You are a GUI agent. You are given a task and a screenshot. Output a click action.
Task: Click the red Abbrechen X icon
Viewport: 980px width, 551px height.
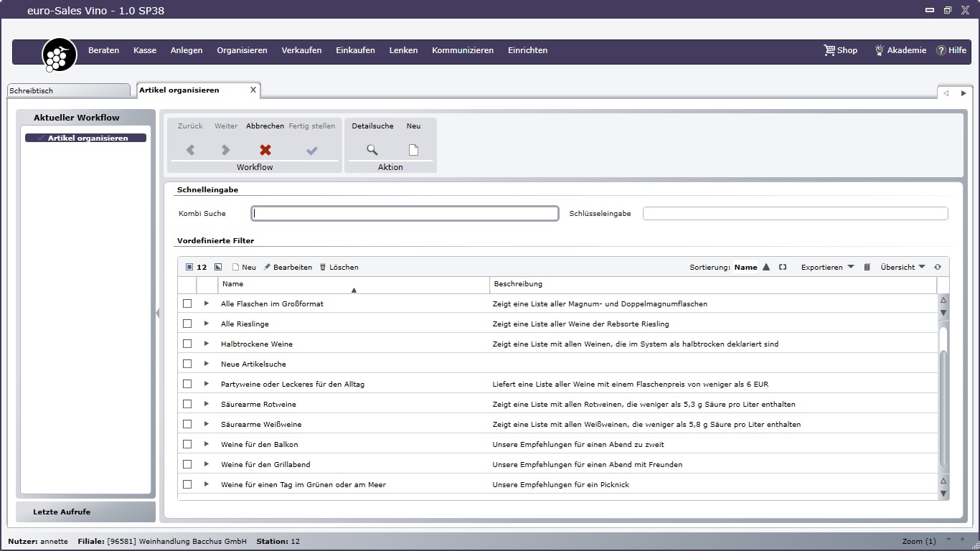coord(265,150)
